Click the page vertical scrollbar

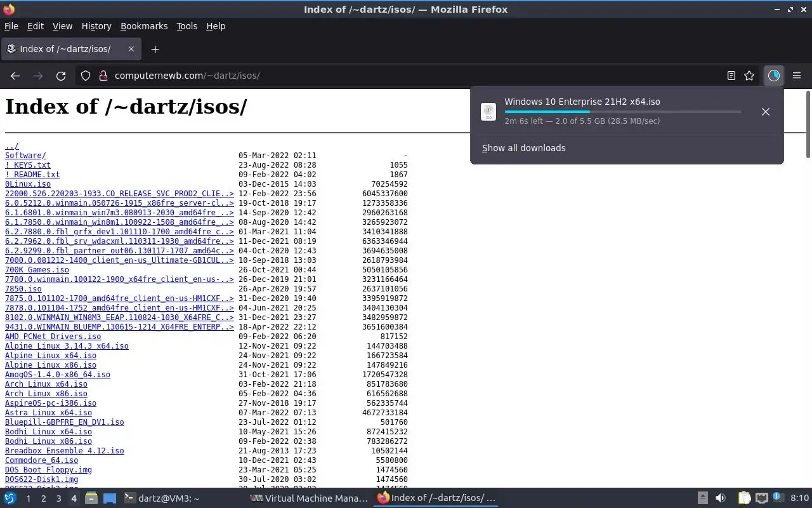click(x=808, y=124)
